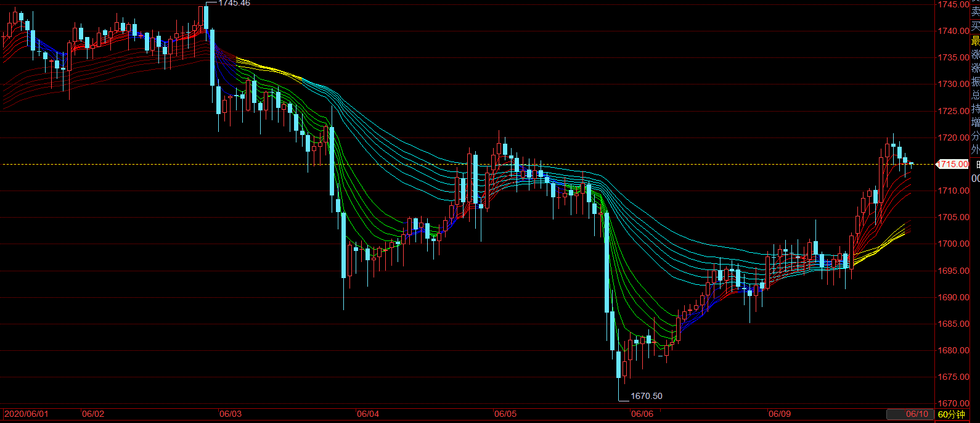Image resolution: width=980 pixels, height=423 pixels.
Task: Click the 1735.00 price axis label
Action: [x=953, y=57]
